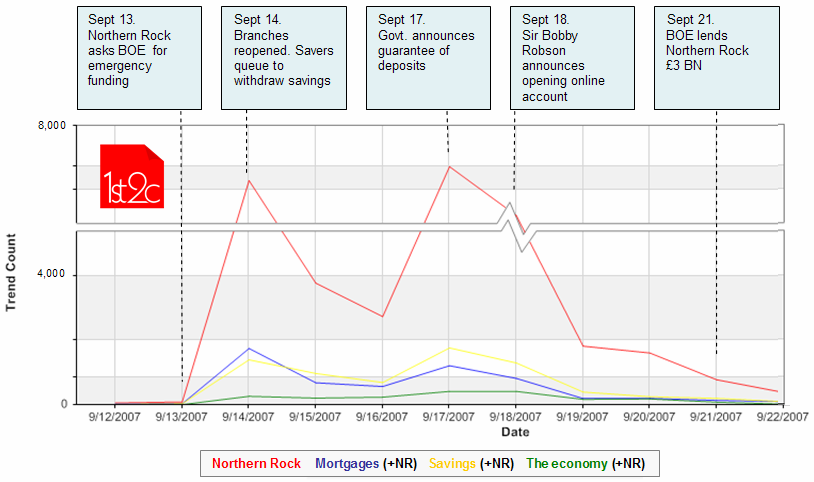
Task: Click the 9/14/2007 date label
Action: click(x=248, y=417)
